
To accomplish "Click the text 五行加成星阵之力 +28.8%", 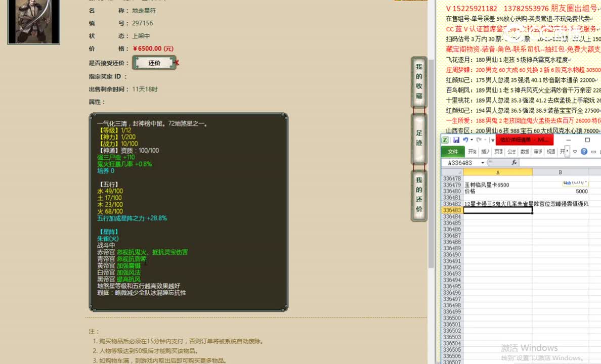I will coord(132,218).
